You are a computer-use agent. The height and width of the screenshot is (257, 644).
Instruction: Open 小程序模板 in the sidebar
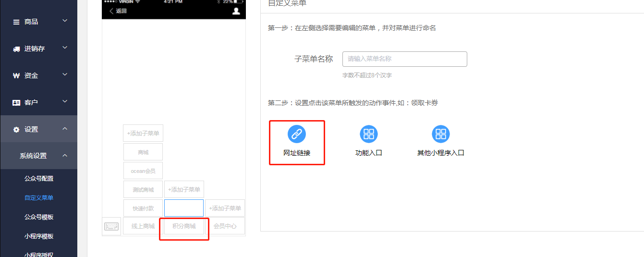(x=39, y=236)
